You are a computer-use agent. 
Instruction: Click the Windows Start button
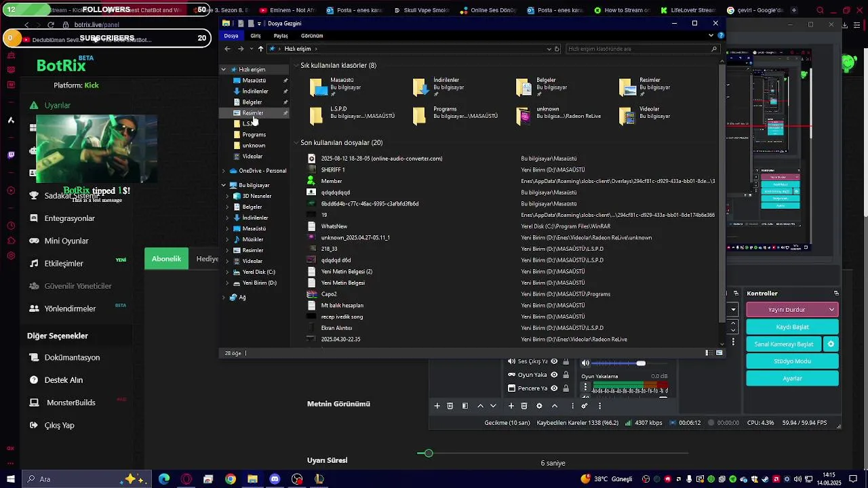click(10, 479)
